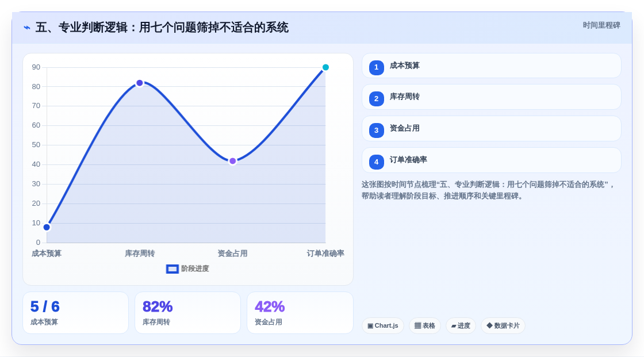Select step 4 订单准确率 list item
This screenshot has height=357, width=644.
click(x=491, y=160)
